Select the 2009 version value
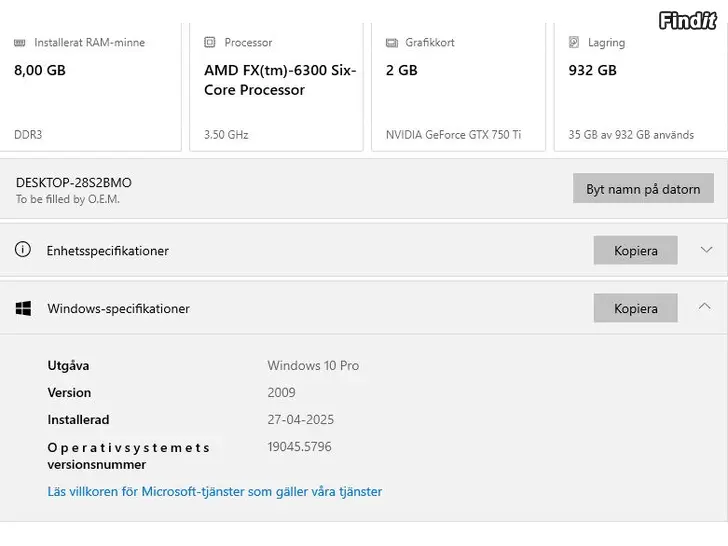The height and width of the screenshot is (546, 728). tap(281, 392)
